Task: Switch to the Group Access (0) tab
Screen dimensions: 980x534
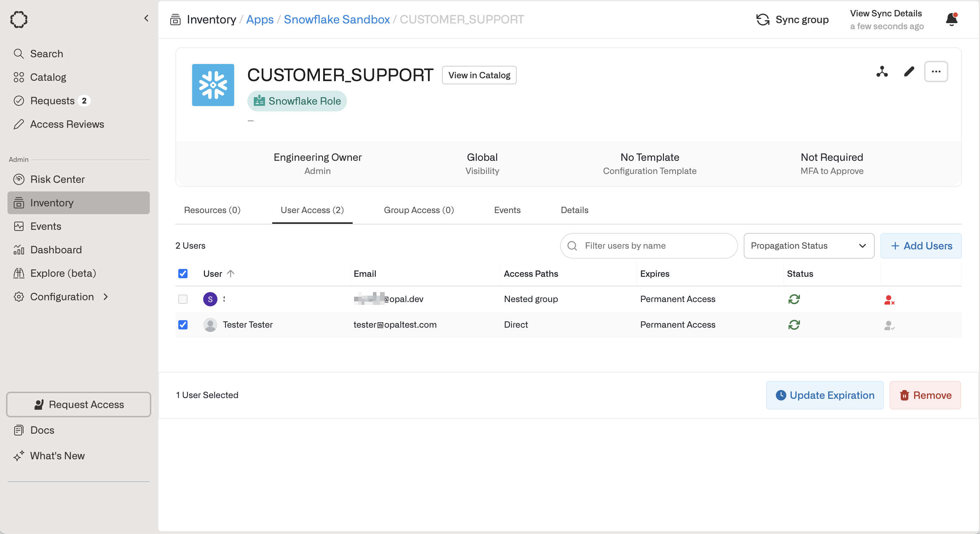Action: [418, 210]
